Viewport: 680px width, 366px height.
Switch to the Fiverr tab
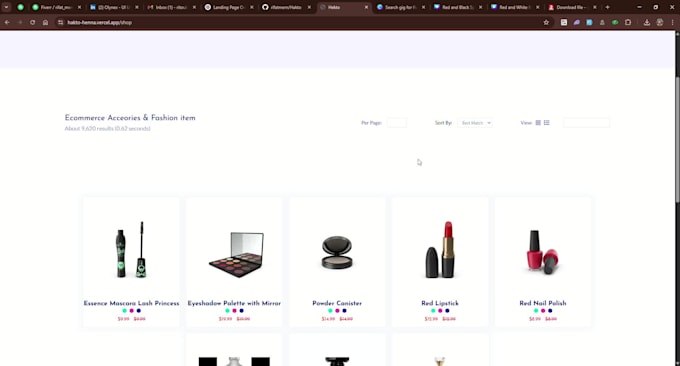click(56, 7)
